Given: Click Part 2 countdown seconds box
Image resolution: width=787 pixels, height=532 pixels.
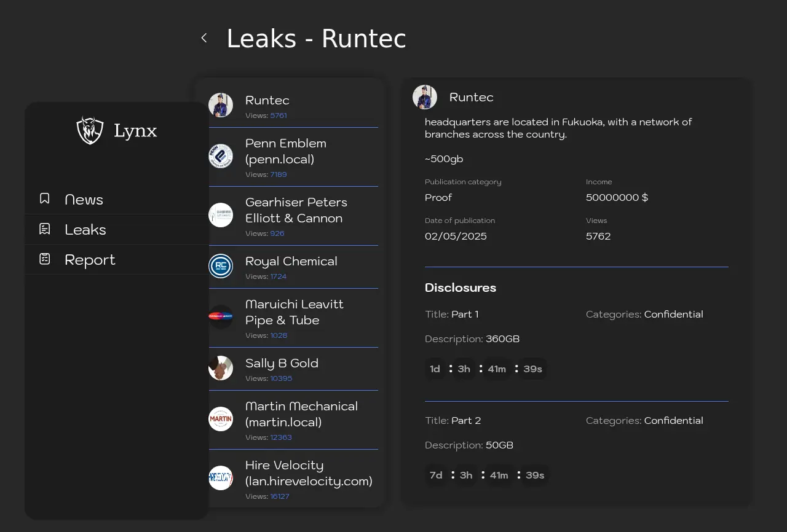Looking at the screenshot, I should (535, 475).
